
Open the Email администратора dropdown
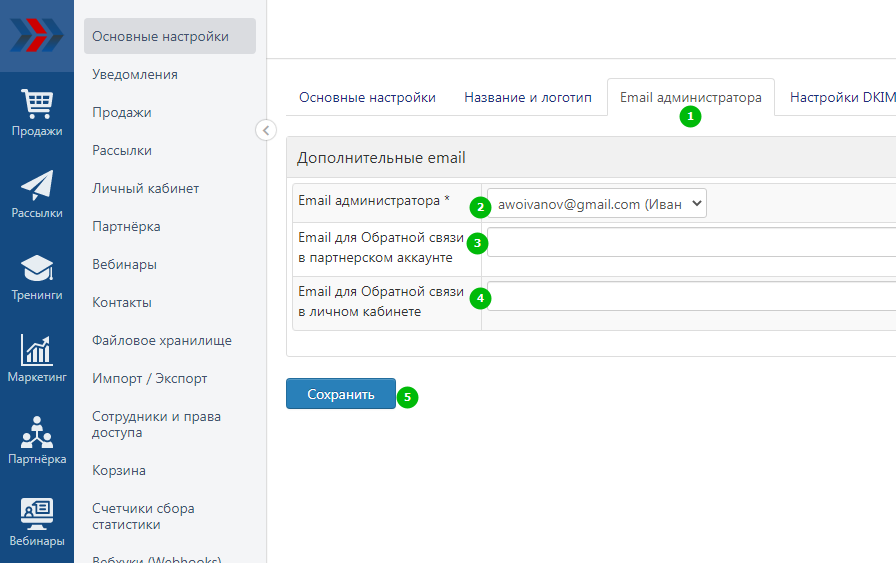click(597, 204)
